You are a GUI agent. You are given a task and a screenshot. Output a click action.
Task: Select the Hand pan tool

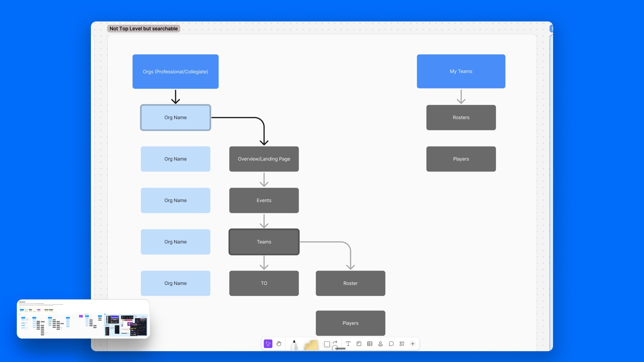[x=279, y=344]
